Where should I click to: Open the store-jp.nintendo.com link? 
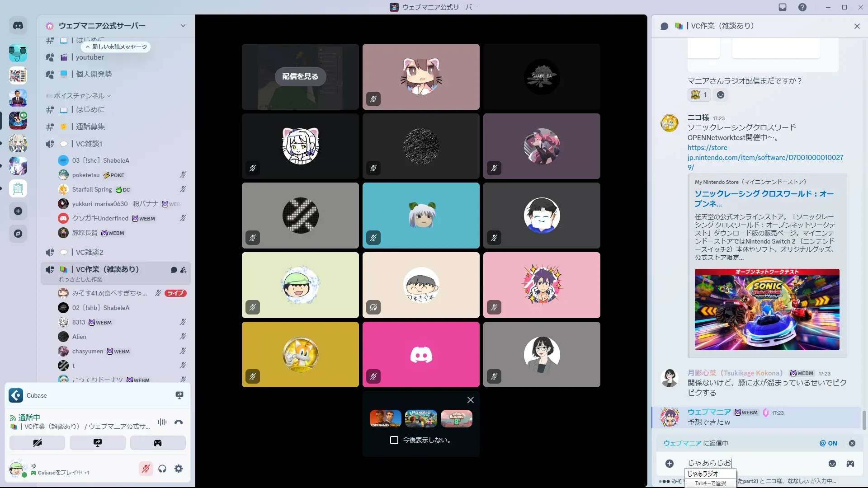pos(765,157)
